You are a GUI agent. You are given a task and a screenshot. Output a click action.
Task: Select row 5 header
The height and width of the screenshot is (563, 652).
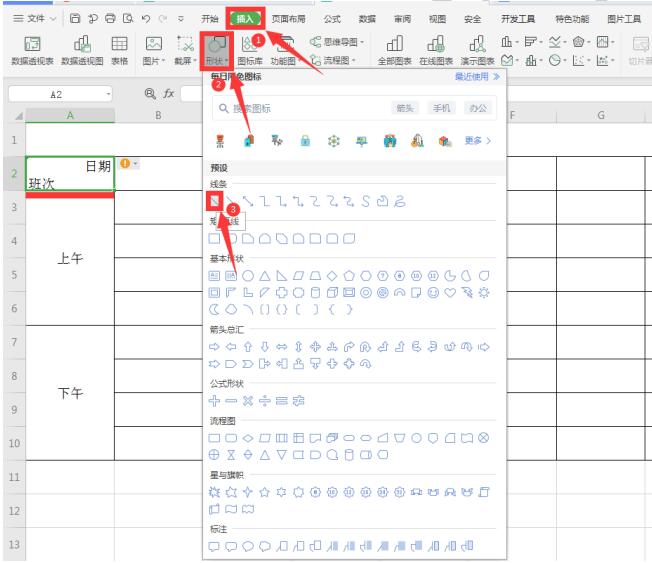tap(14, 274)
